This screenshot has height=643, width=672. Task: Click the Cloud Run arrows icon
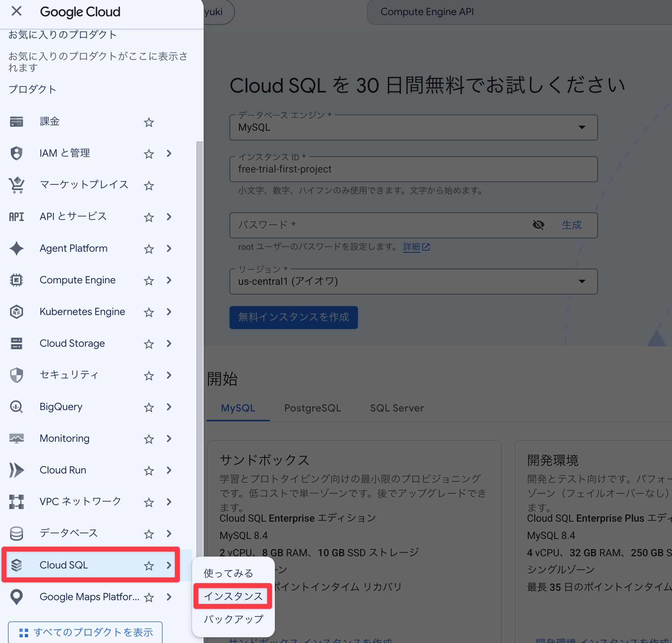coord(17,470)
